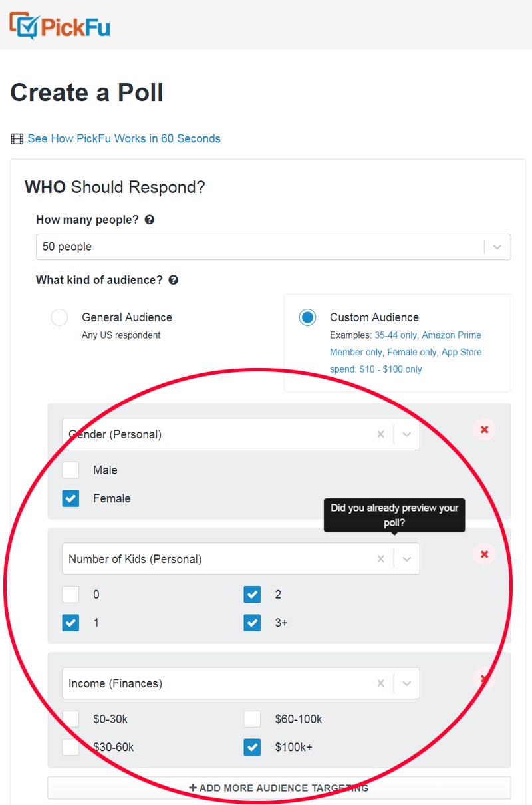Viewport: 532px width, 805px height.
Task: Expand the Gender (Personal) dropdown arrow
Action: coord(407,434)
